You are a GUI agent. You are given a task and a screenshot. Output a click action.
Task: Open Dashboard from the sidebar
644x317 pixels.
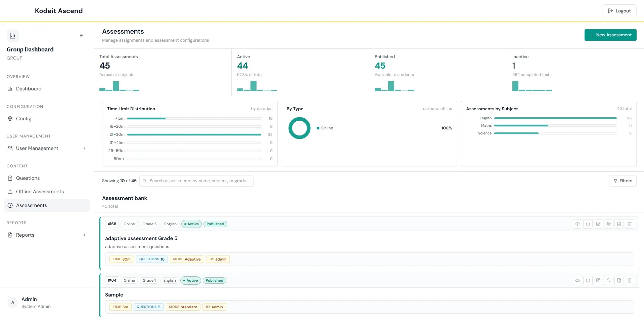[x=47, y=89]
